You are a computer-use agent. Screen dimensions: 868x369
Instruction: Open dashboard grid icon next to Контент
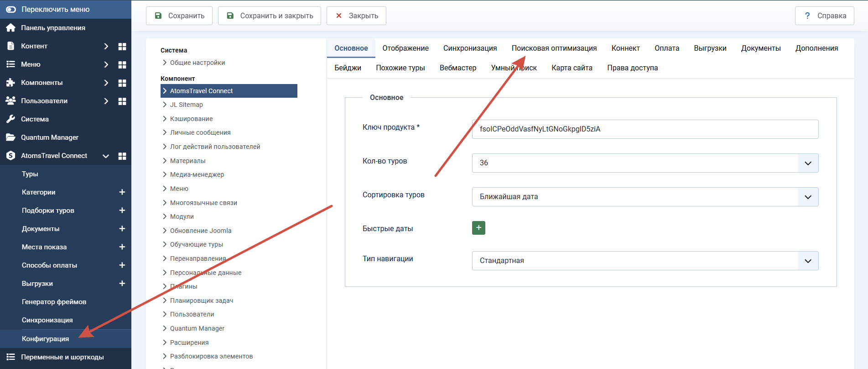(x=122, y=46)
